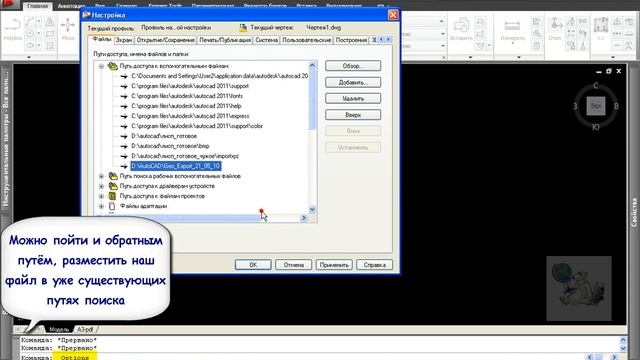Screen dimensions: 640x360
Task: Click the Отмена button
Action: click(x=293, y=264)
